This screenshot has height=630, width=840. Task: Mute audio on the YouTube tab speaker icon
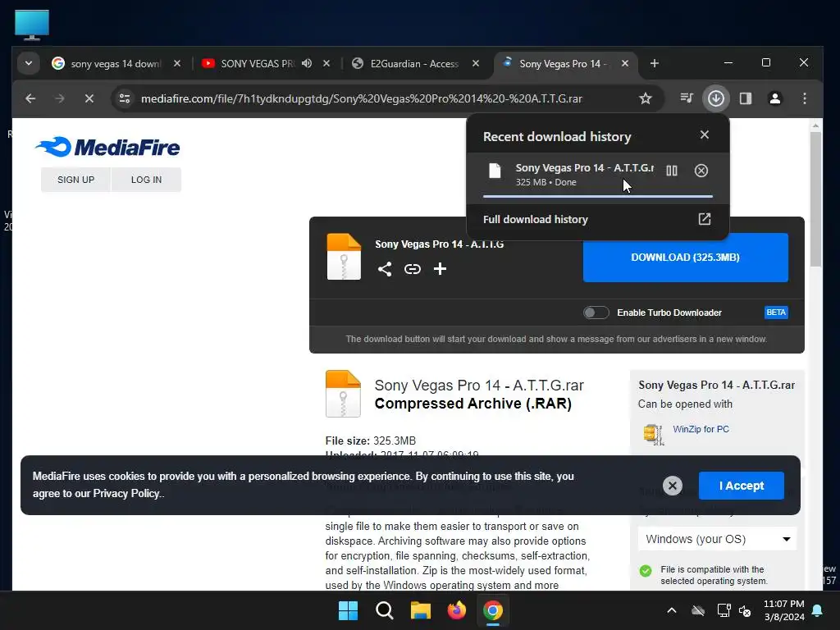click(x=307, y=64)
